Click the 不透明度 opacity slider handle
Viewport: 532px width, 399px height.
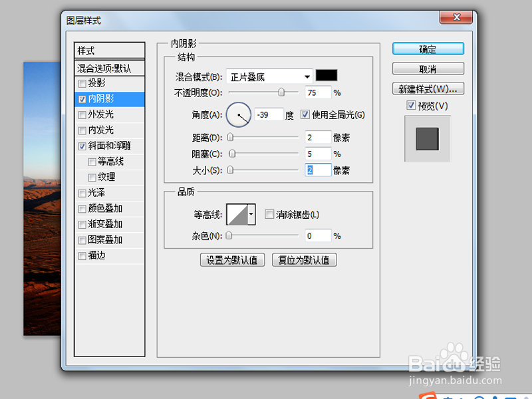[x=281, y=92]
